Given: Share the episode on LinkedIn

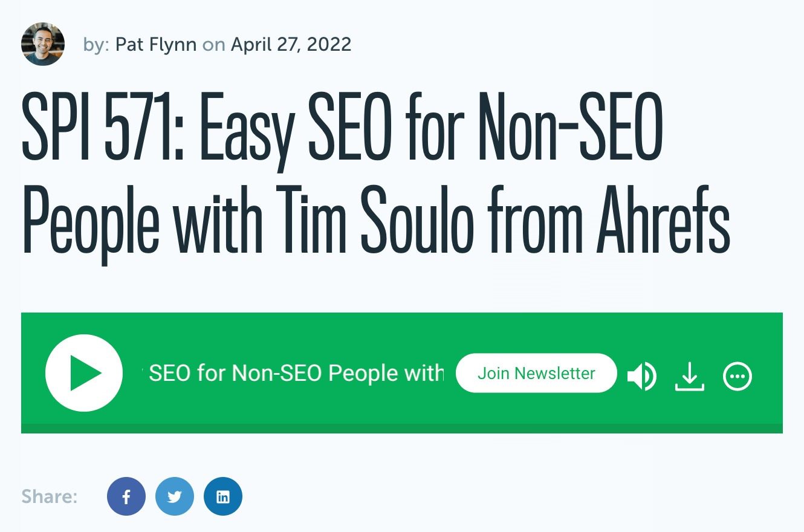Looking at the screenshot, I should (x=223, y=496).
